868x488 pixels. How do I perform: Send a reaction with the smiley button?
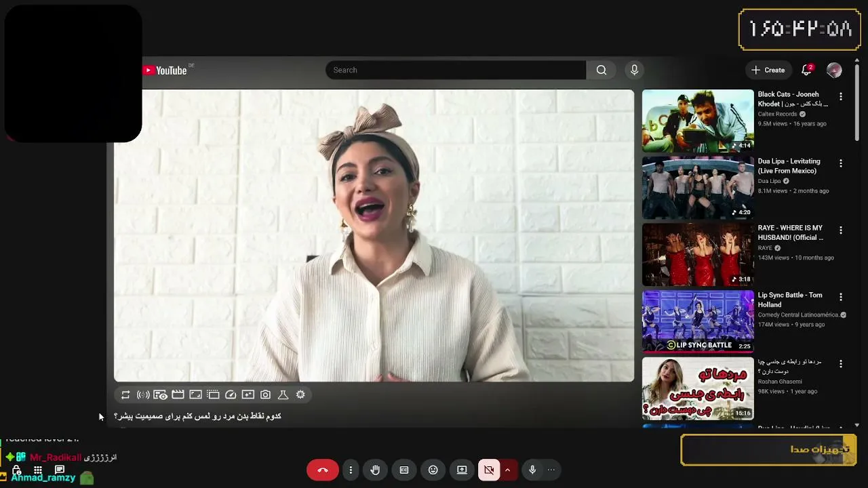click(433, 470)
